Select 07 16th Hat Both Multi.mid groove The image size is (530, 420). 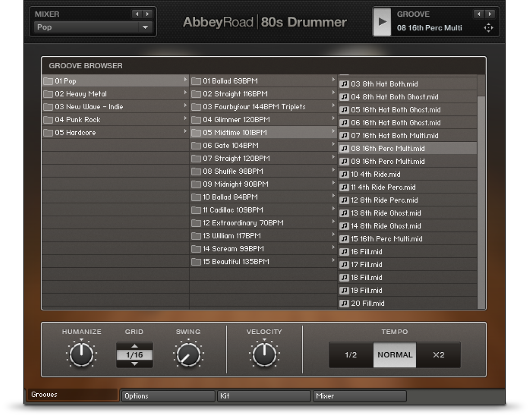pyautogui.click(x=407, y=136)
